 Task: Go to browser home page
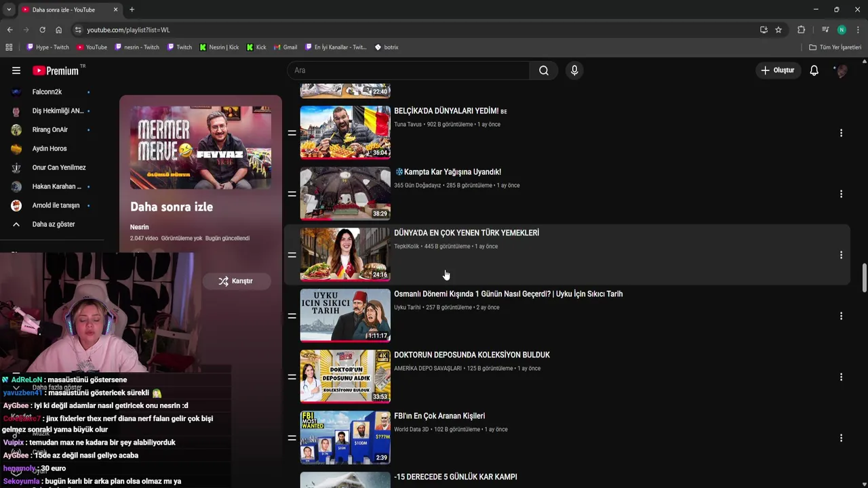[58, 30]
